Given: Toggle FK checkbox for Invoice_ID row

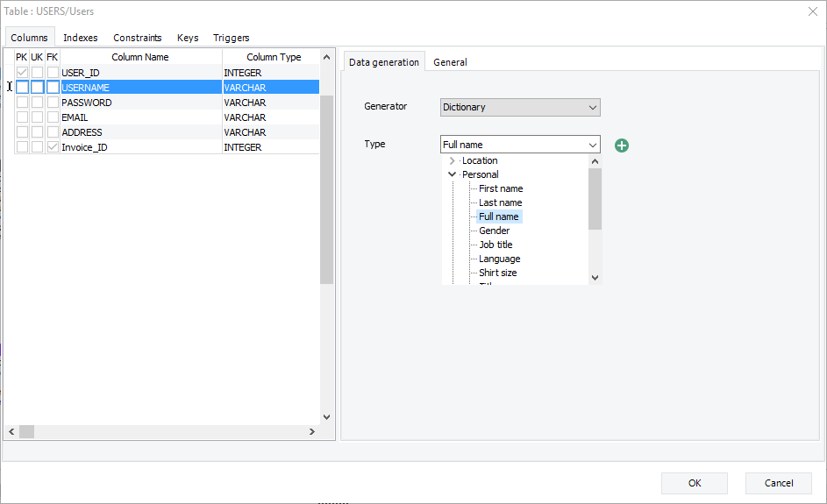Looking at the screenshot, I should click(x=53, y=147).
